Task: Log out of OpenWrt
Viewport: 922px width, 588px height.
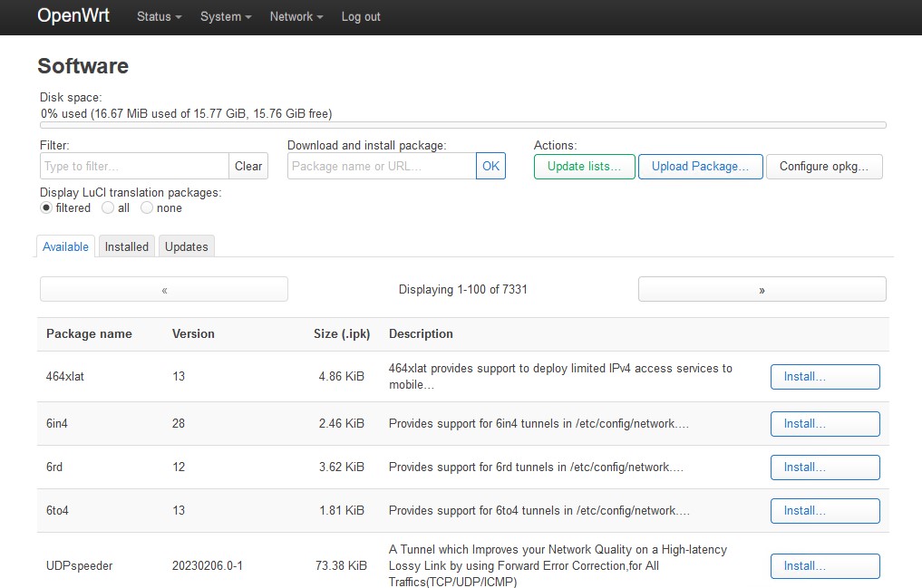Action: [x=361, y=16]
